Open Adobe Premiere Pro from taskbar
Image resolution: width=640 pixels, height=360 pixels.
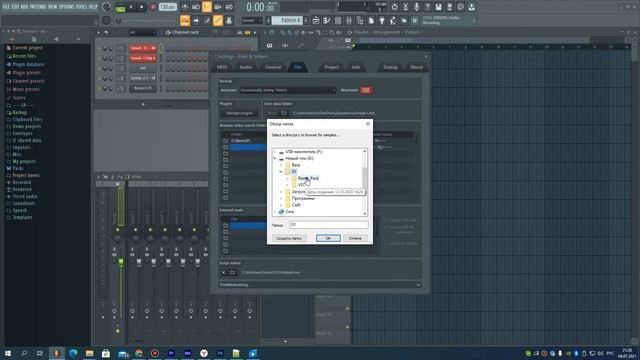click(171, 353)
